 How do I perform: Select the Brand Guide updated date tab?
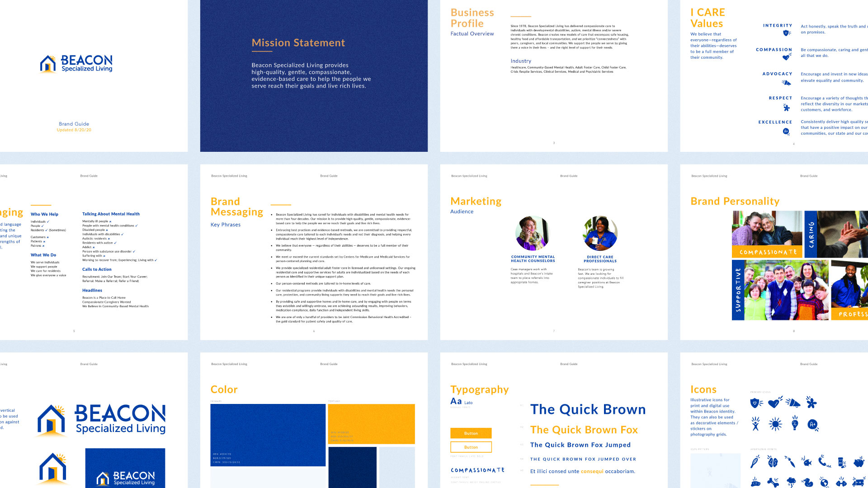75,130
